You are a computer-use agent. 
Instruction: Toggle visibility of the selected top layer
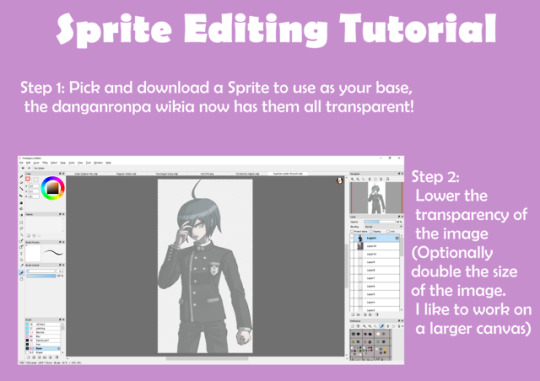tap(352, 238)
